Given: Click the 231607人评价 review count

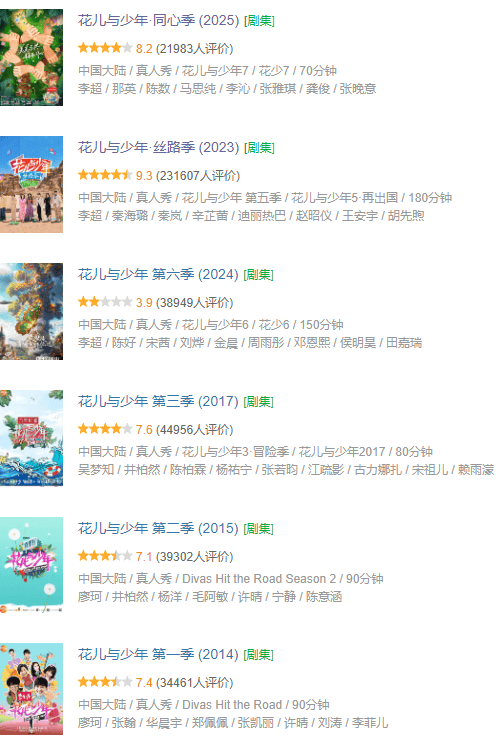Looking at the screenshot, I should pyautogui.click(x=198, y=176).
